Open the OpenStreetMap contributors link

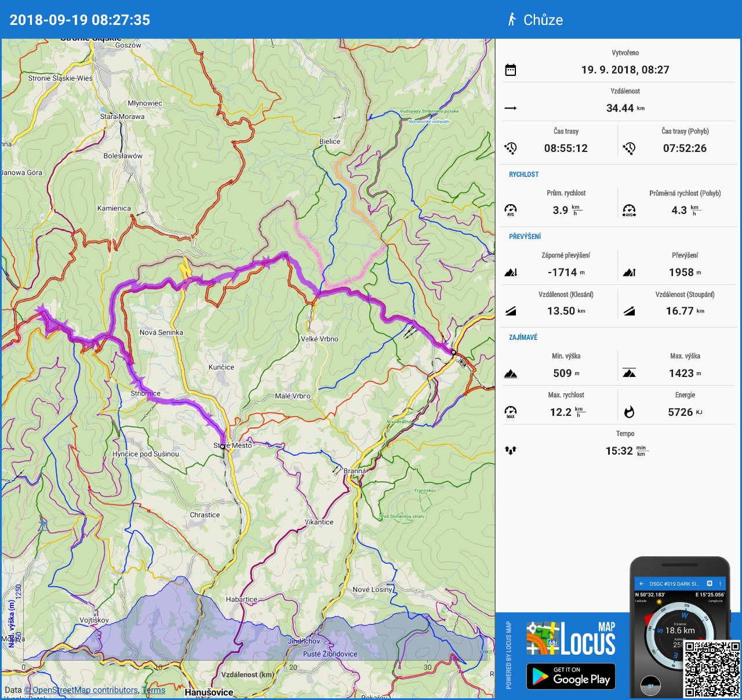coord(85,690)
